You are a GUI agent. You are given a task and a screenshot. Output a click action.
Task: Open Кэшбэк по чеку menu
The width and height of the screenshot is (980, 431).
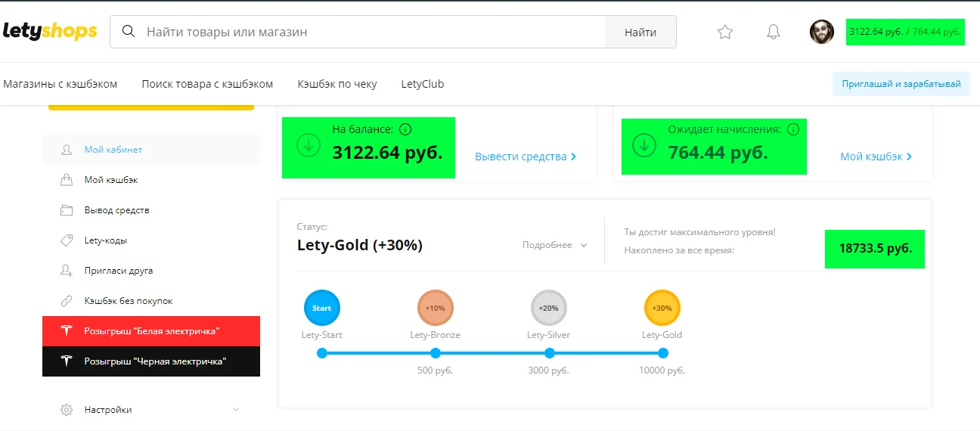coord(337,84)
